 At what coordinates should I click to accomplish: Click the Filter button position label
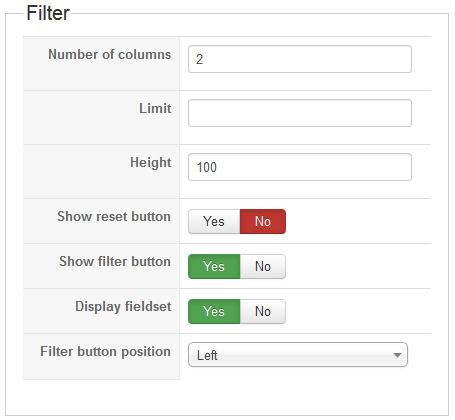tap(105, 352)
